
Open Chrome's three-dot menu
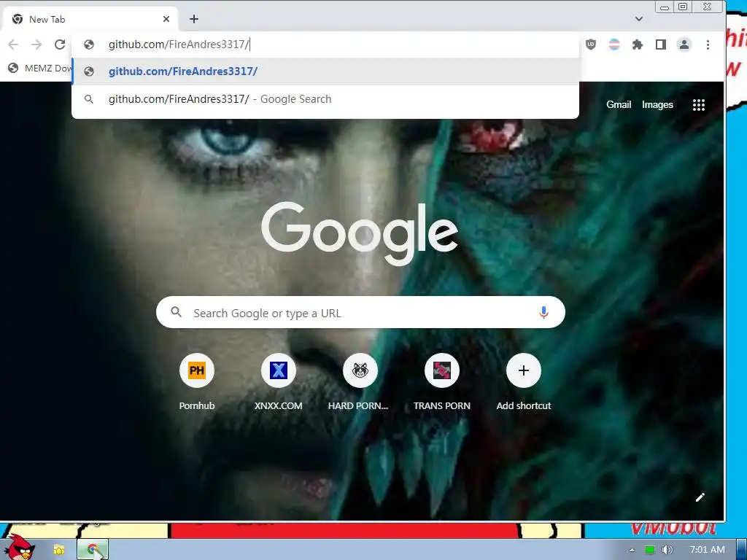point(708,44)
